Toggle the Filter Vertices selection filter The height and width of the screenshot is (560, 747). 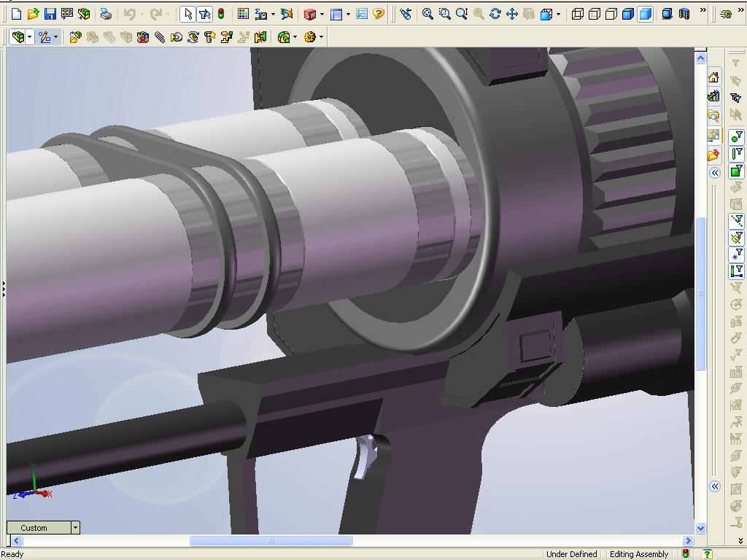(737, 136)
